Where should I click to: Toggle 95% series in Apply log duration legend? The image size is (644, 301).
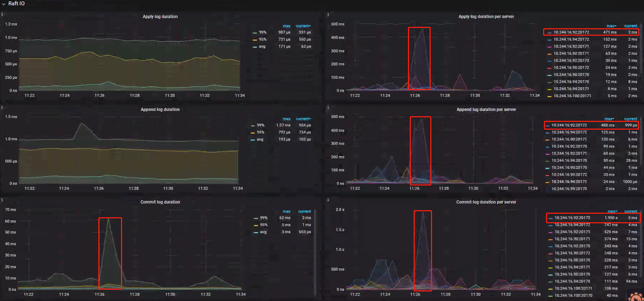tap(262, 40)
